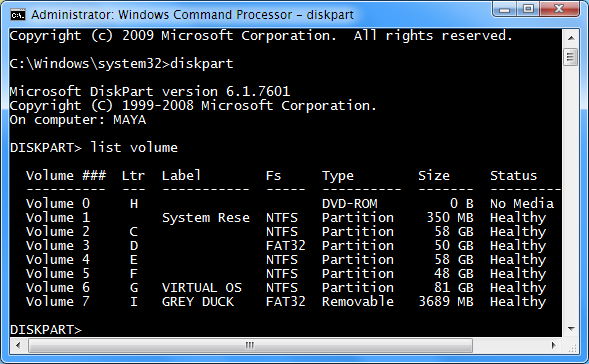The height and width of the screenshot is (364, 589).
Task: Click the VIRTUAL OS volume label
Action: [x=202, y=288]
